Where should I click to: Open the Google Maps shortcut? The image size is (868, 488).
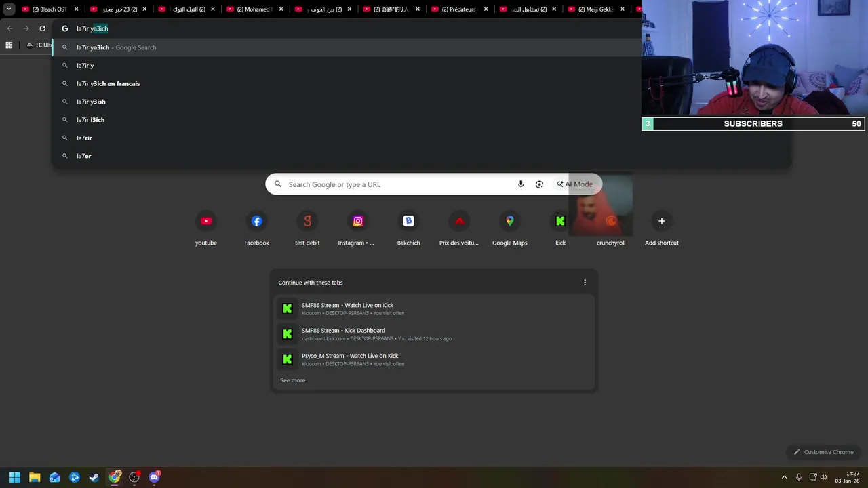point(510,229)
